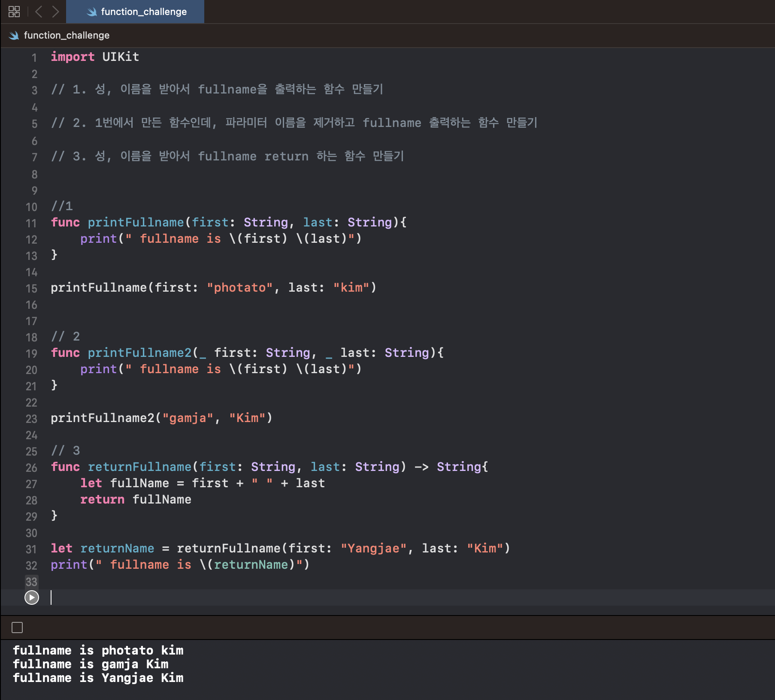The height and width of the screenshot is (700, 775).
Task: Click the comment on line 7
Action: click(x=227, y=156)
